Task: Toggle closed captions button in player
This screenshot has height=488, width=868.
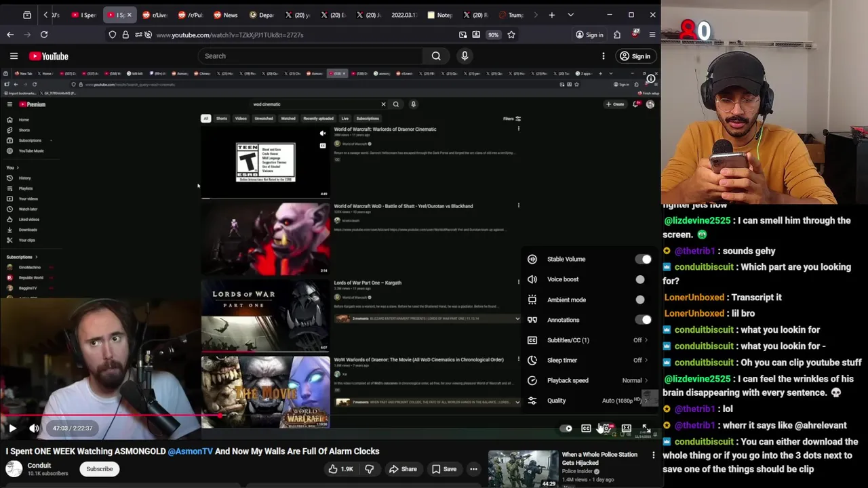Action: (x=586, y=428)
